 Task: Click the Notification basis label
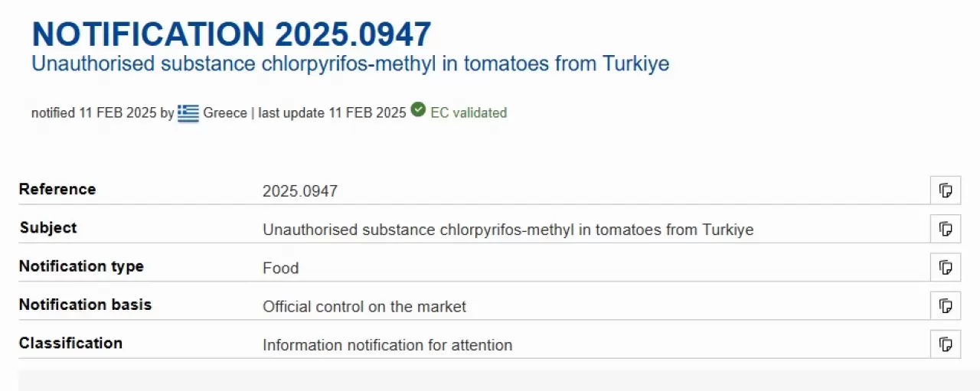point(85,305)
